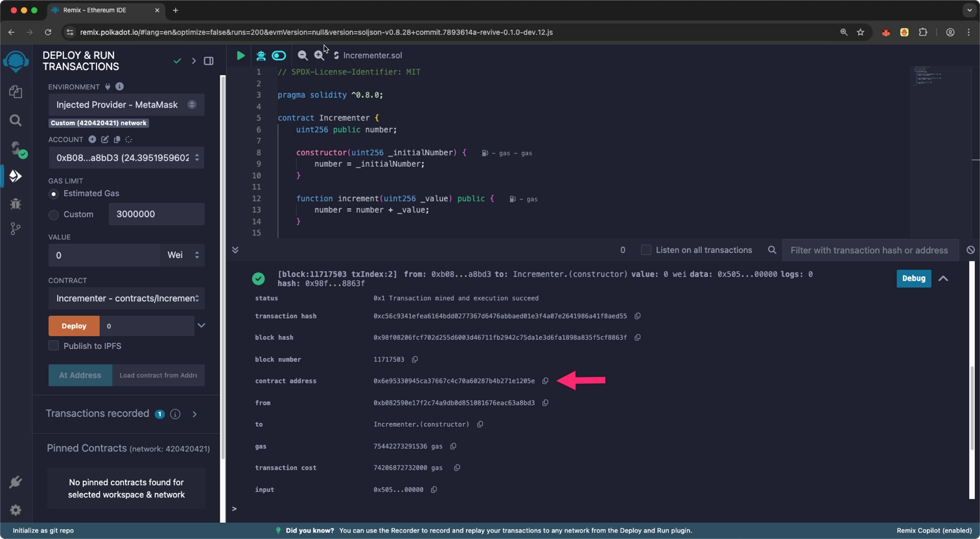This screenshot has width=980, height=539.
Task: Click the custom gas limit field
Action: click(x=157, y=214)
